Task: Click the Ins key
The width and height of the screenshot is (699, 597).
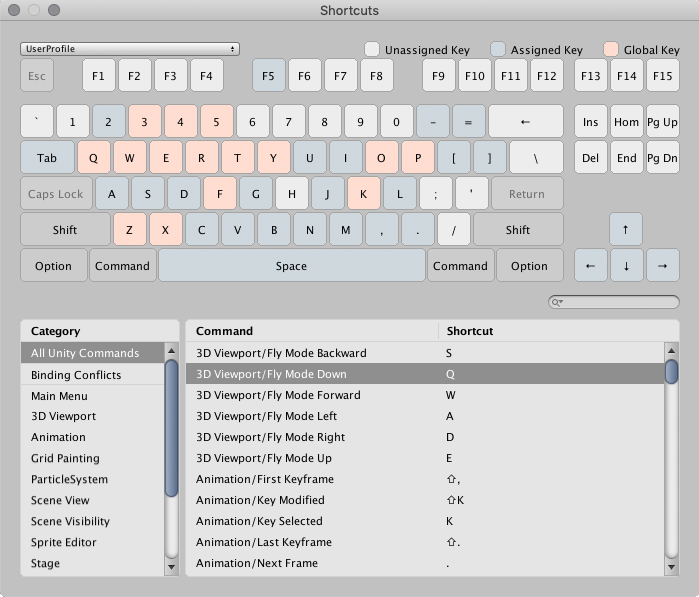Action: click(591, 121)
